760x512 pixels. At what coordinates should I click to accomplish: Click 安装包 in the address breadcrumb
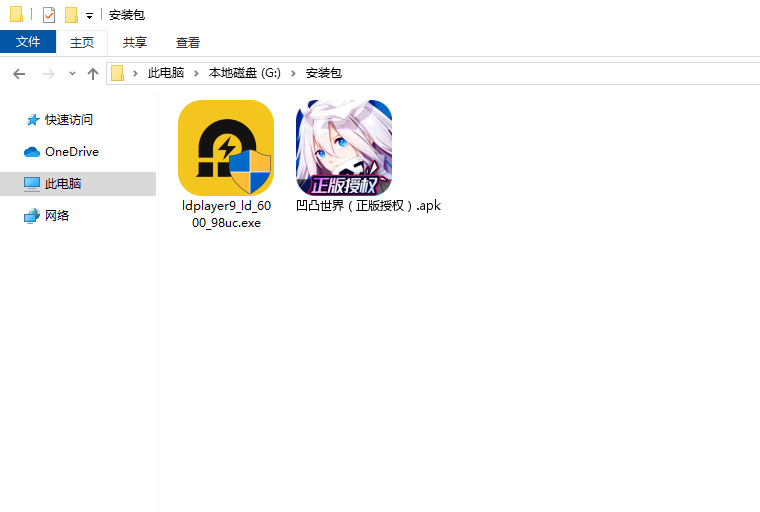[324, 73]
